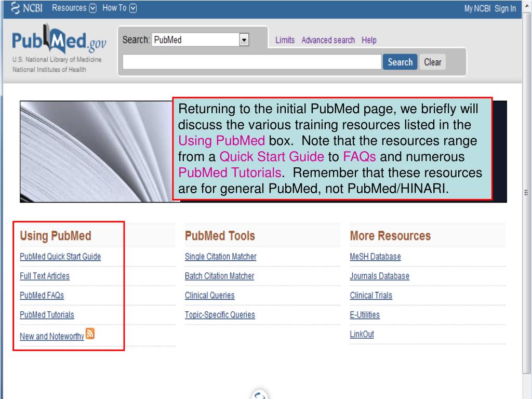Click the Using PubMed heading
The height and width of the screenshot is (399, 532).
pyautogui.click(x=56, y=236)
